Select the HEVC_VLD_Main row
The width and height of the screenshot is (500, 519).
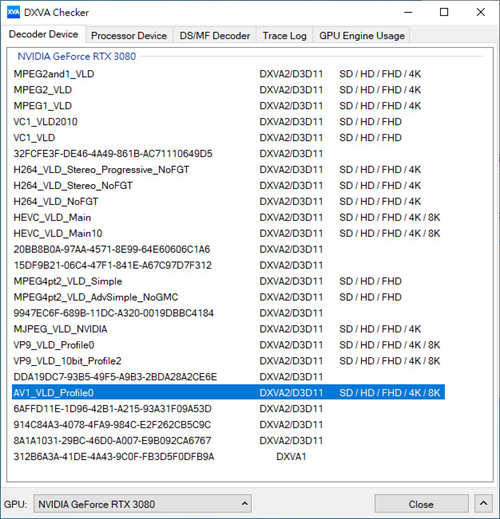pyautogui.click(x=228, y=218)
